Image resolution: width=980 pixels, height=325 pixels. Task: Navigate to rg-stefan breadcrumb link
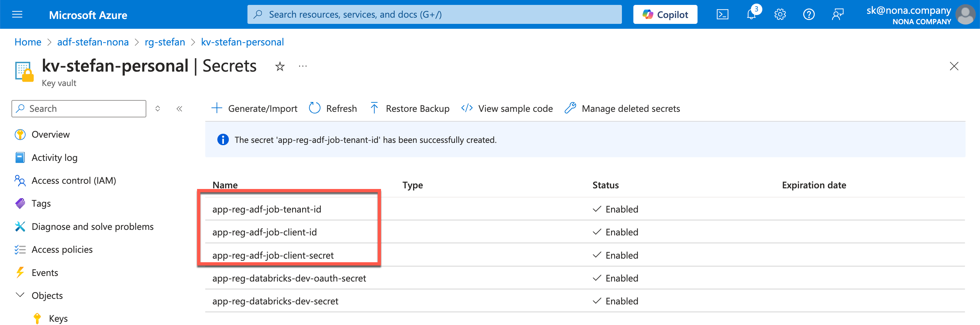tap(165, 42)
